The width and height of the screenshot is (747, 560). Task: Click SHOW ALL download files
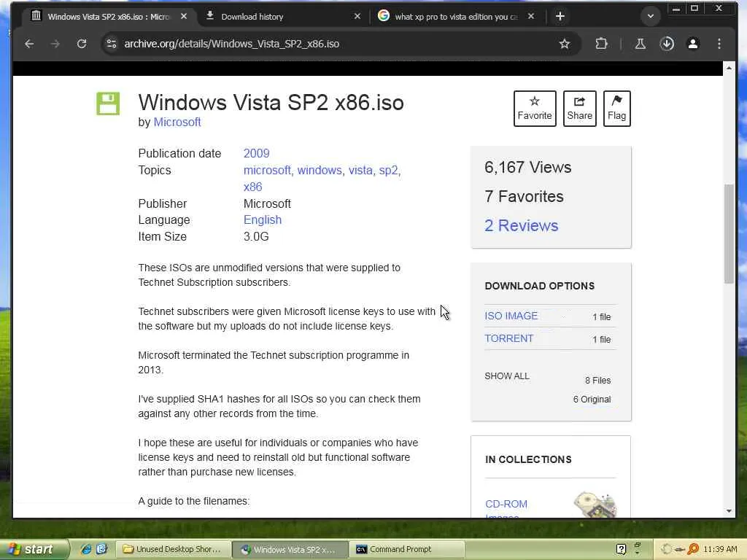(x=507, y=376)
